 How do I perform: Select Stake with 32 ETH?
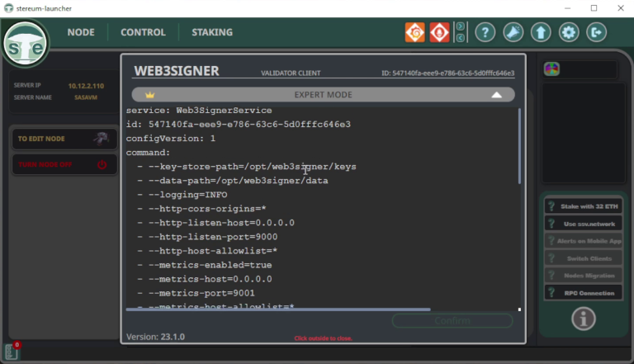[583, 206]
